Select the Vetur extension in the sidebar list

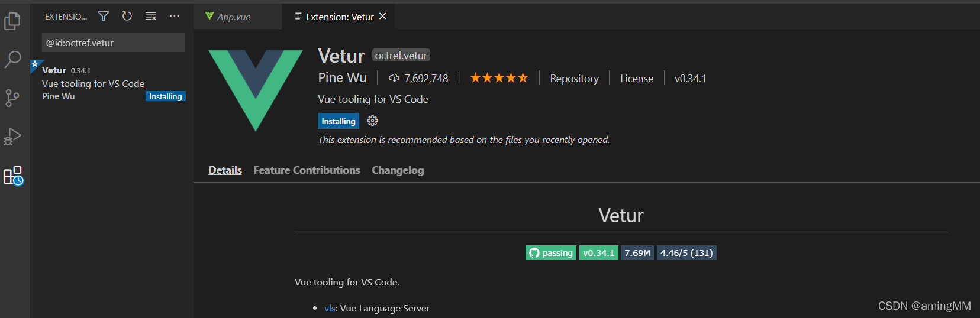tap(112, 83)
